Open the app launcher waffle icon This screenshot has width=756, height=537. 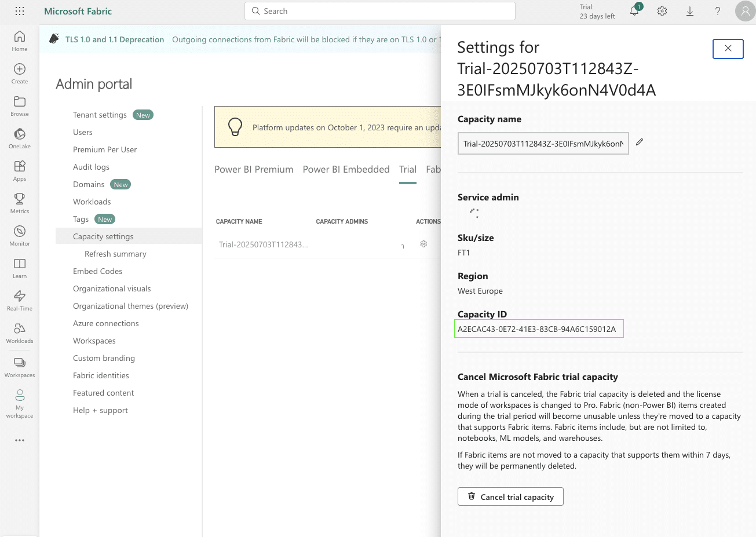[x=20, y=11]
